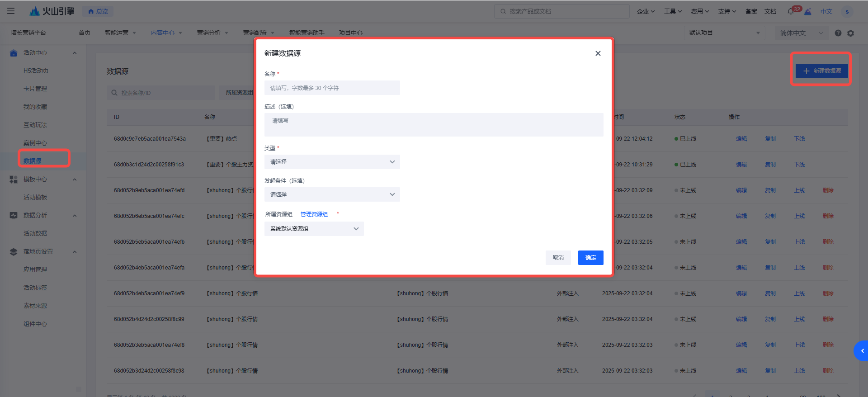Screen dimensions: 868x397
Task: Click into the 描述 text area
Action: 433,125
